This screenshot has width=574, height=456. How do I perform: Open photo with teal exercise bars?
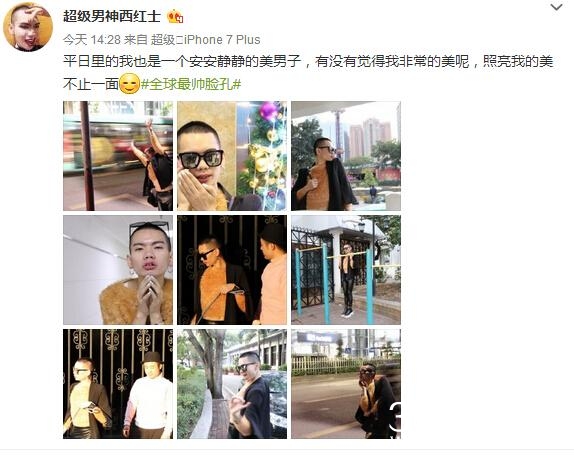pyautogui.click(x=346, y=270)
